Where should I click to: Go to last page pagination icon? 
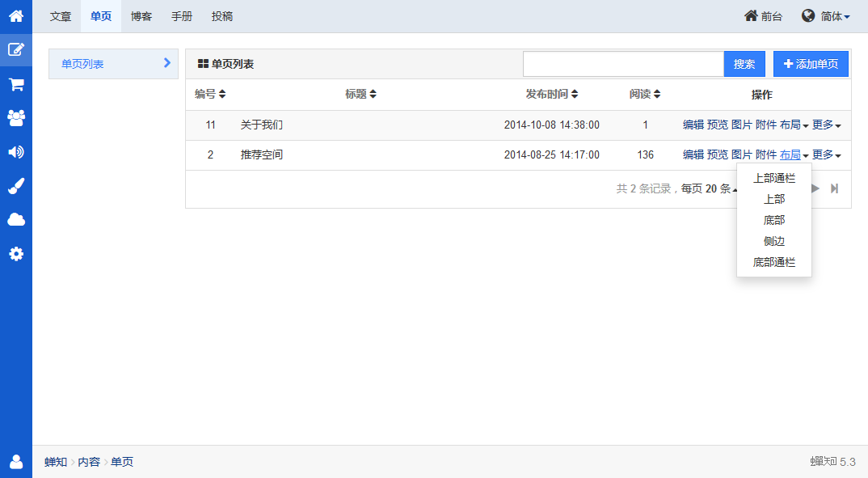click(x=834, y=189)
